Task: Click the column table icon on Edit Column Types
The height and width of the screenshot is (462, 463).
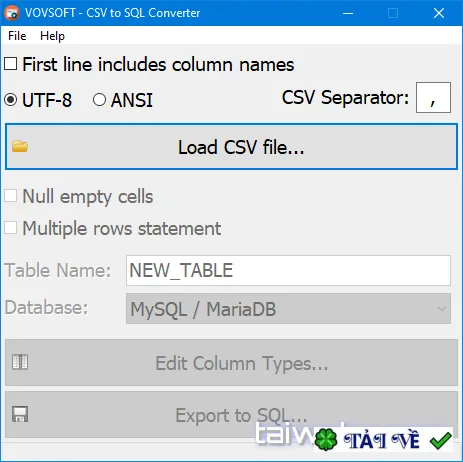Action: pos(20,362)
